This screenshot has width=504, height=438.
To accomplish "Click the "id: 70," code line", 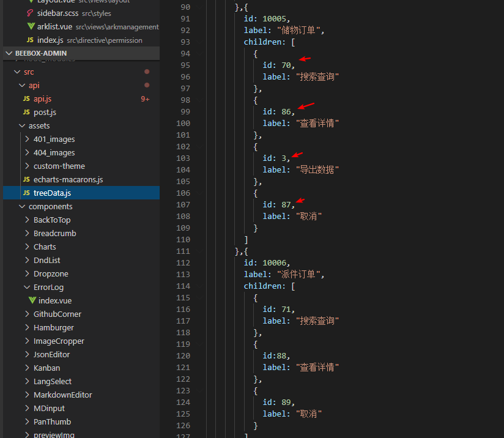I will tap(279, 65).
